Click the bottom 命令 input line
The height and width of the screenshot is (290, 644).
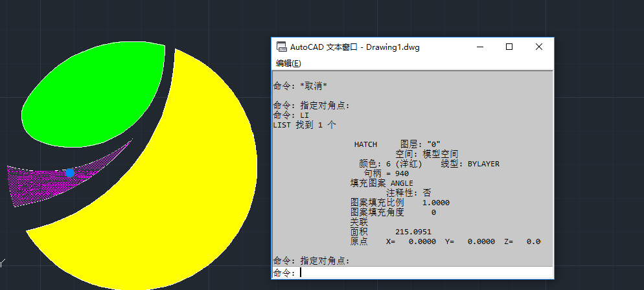coord(421,273)
